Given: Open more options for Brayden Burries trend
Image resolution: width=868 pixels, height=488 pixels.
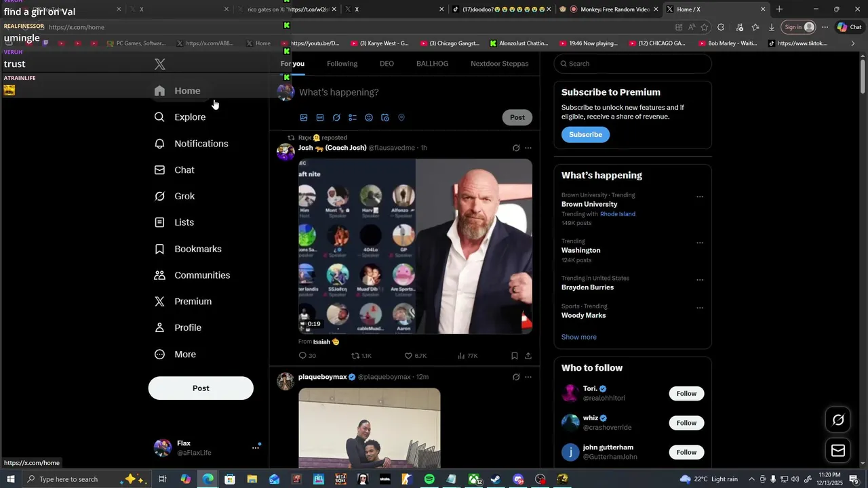Looking at the screenshot, I should point(700,280).
